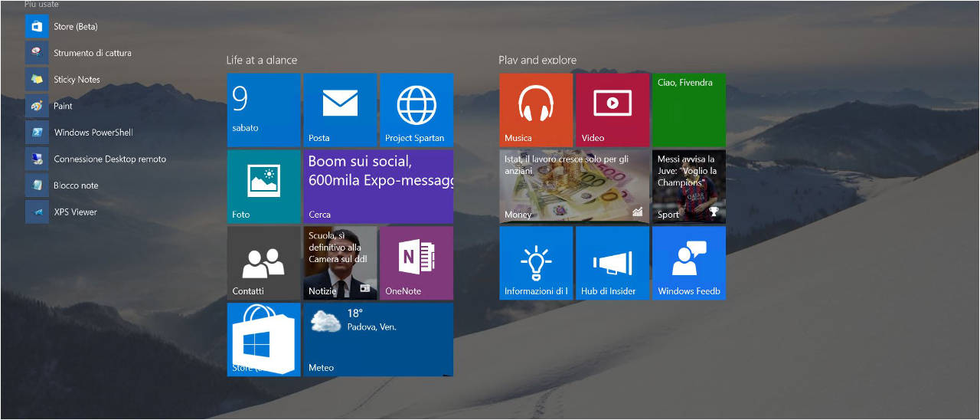This screenshot has height=420, width=980.
Task: Open Connessione Desktop remoto icon
Action: tap(37, 159)
